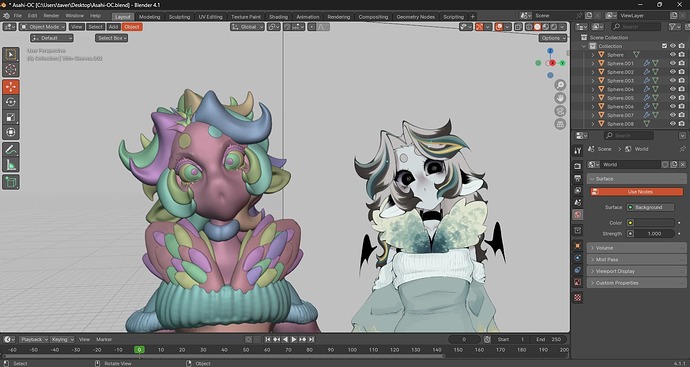This screenshot has height=367, width=690.
Task: Click the viewport pan hand gizmo
Action: tap(560, 98)
